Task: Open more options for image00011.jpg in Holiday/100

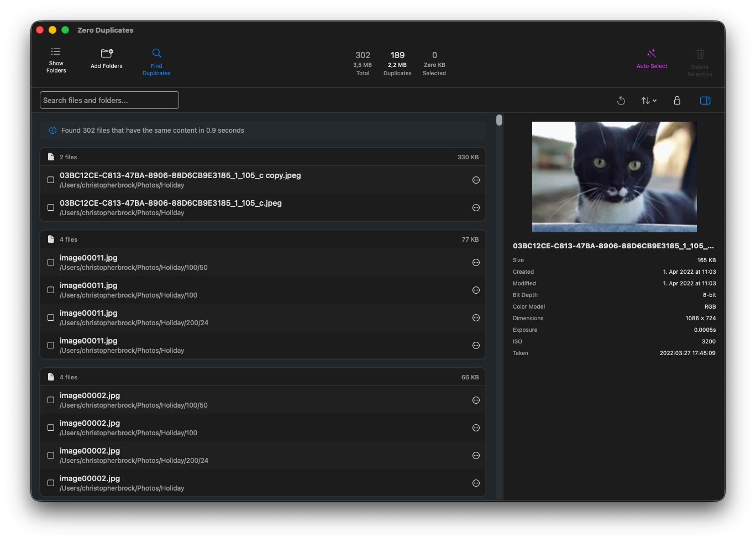Action: pyautogui.click(x=476, y=290)
